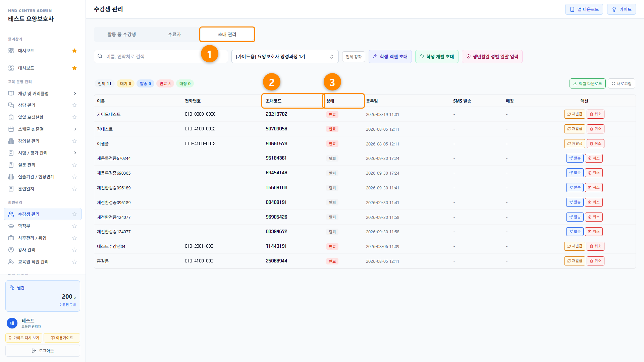Select the 초대 관리 tab
The image size is (644, 362).
coord(227,35)
